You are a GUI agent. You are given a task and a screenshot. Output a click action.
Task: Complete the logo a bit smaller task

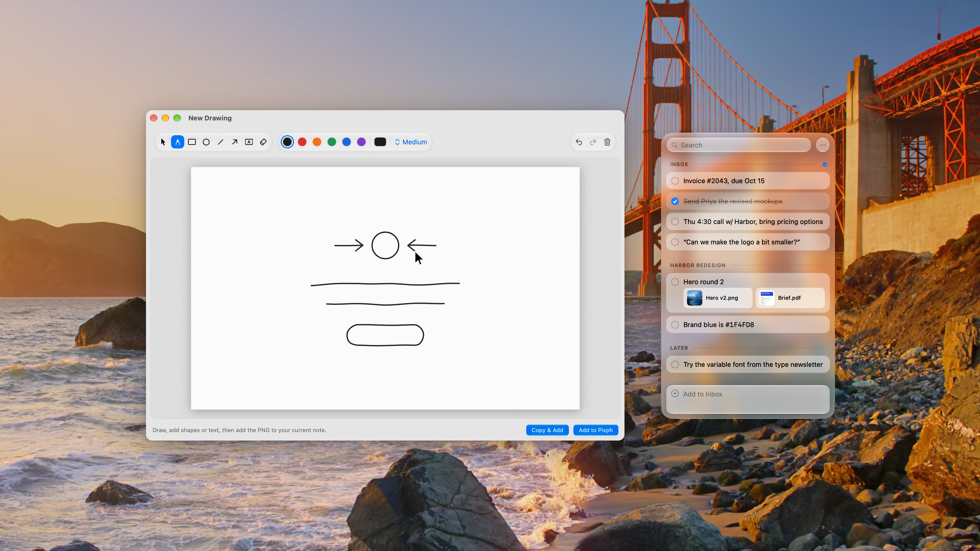tap(675, 242)
